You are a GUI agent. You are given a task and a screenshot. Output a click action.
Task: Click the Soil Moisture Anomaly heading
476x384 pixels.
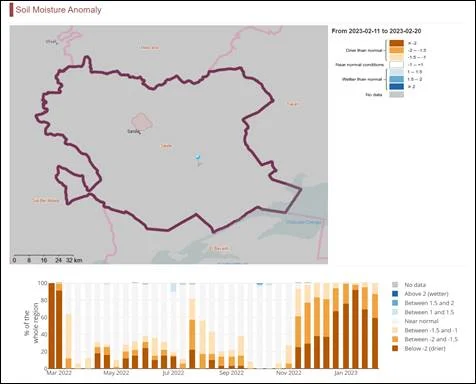click(x=58, y=10)
